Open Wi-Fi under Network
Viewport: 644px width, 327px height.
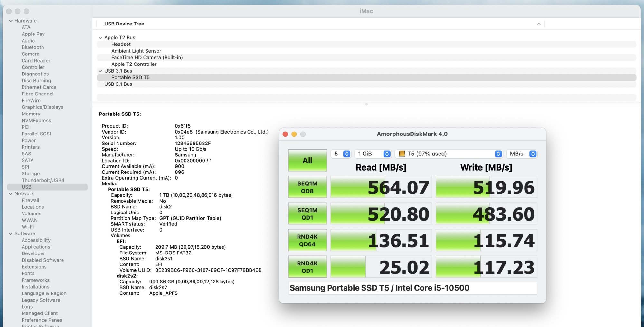28,227
